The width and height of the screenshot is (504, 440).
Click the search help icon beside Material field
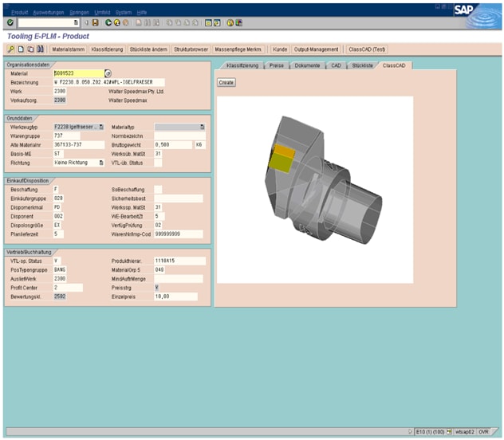pos(108,73)
